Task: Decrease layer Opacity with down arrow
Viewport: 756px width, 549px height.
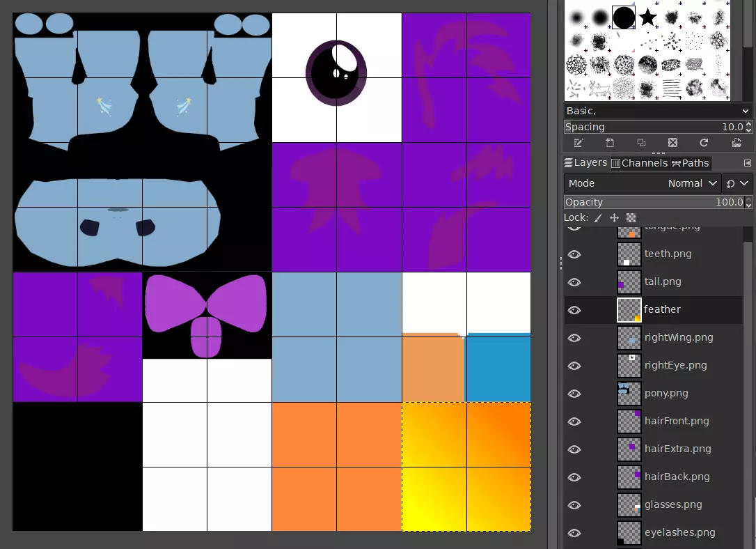Action: click(x=748, y=206)
